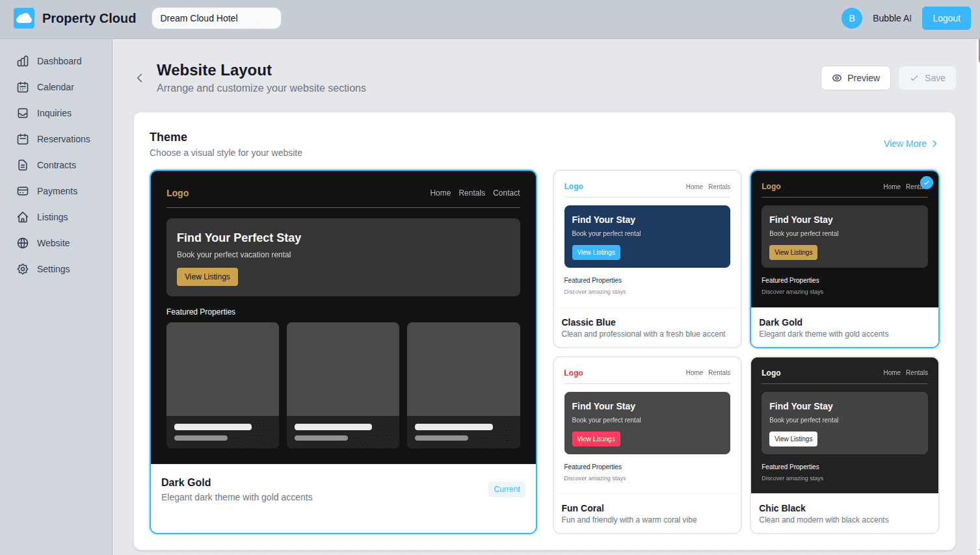Click the Reservations calendar icon

(x=23, y=139)
